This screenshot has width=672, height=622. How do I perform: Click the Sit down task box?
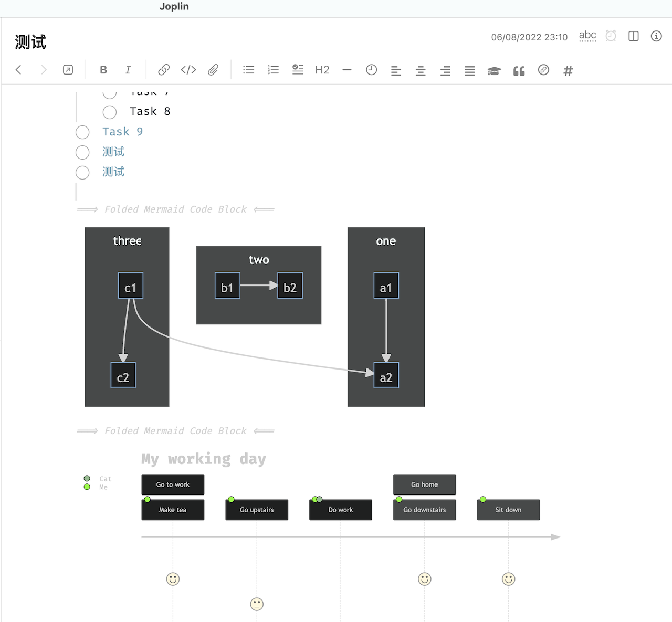point(508,510)
